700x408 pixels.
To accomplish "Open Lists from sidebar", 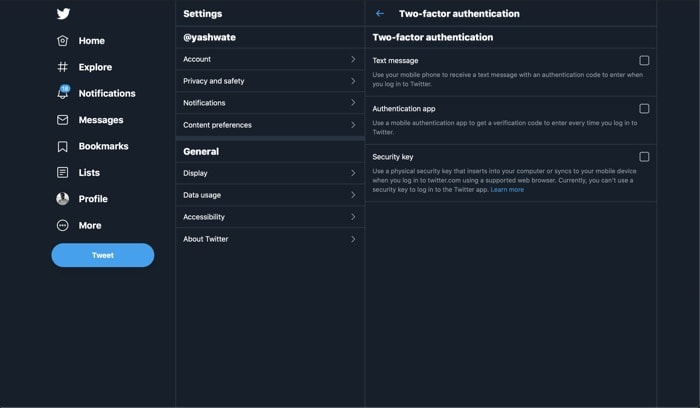I will point(89,172).
